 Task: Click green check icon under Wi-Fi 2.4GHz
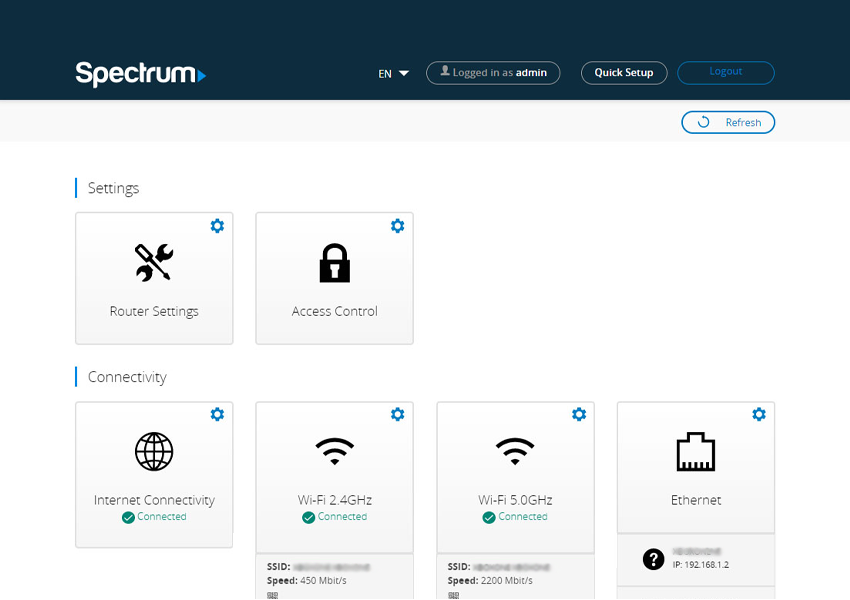[308, 518]
